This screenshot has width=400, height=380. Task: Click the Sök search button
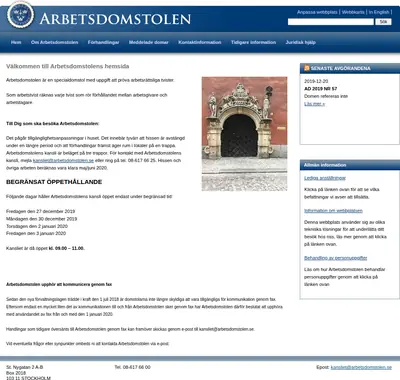tap(383, 22)
